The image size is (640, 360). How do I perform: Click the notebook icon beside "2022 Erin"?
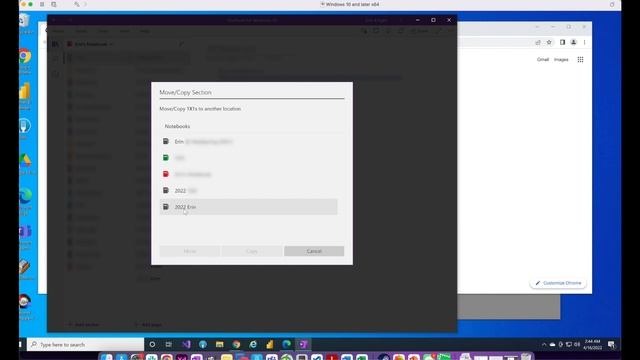pyautogui.click(x=166, y=207)
